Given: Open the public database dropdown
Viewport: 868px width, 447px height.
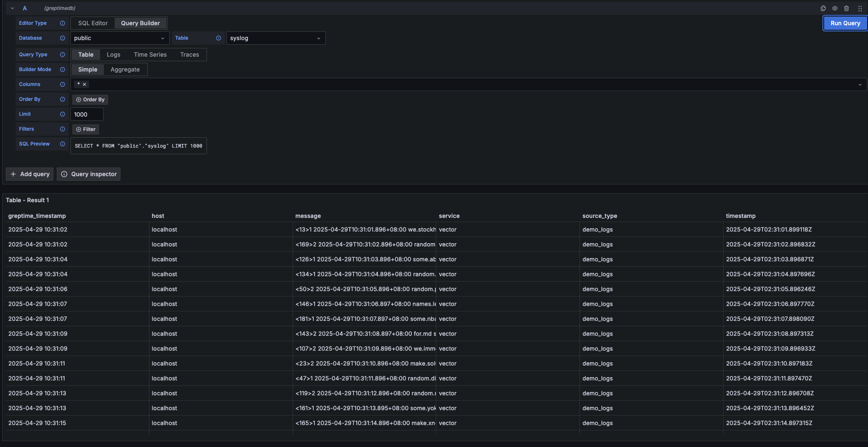Looking at the screenshot, I should pos(120,38).
